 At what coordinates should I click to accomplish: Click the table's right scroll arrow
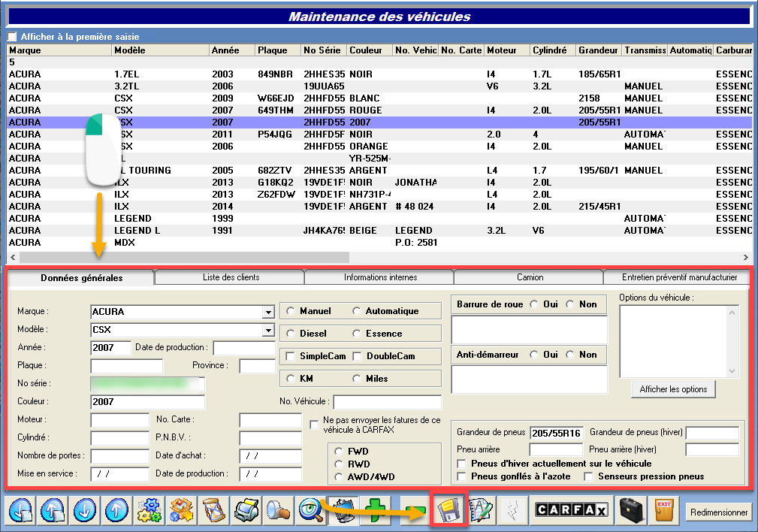point(745,257)
